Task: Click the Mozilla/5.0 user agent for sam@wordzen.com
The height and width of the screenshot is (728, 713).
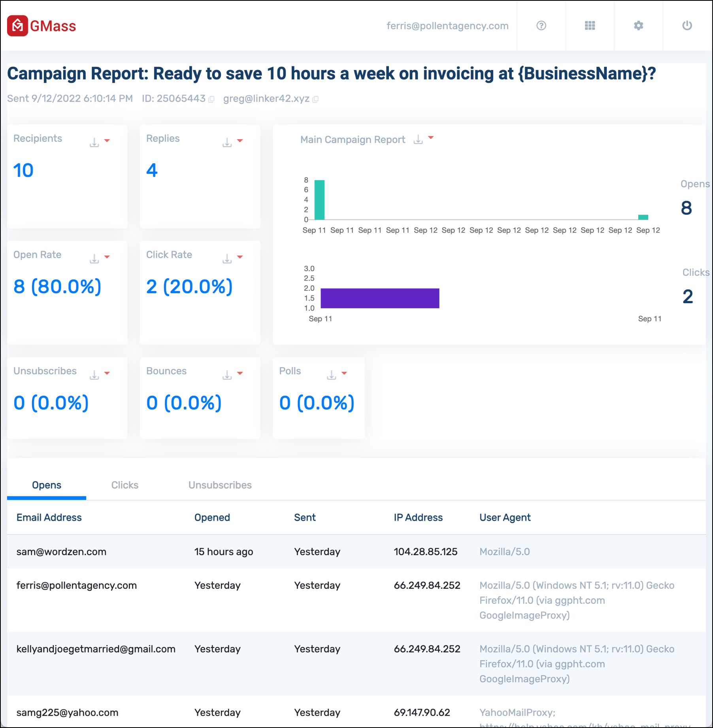Action: click(505, 552)
